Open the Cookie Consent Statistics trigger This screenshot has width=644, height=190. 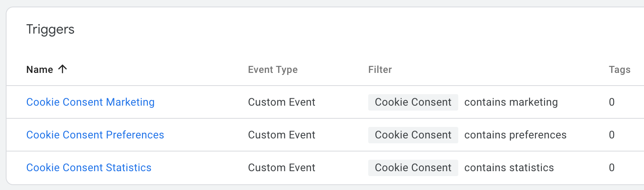(89, 167)
